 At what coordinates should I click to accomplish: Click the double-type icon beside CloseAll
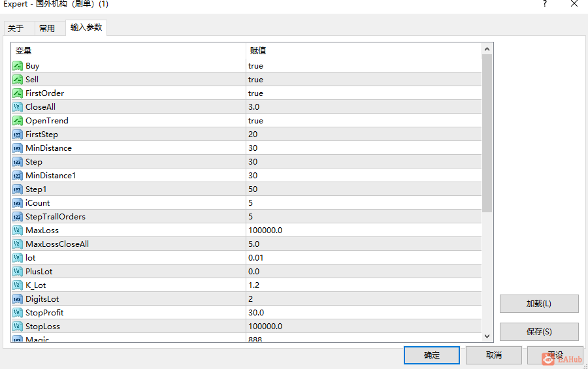click(18, 107)
